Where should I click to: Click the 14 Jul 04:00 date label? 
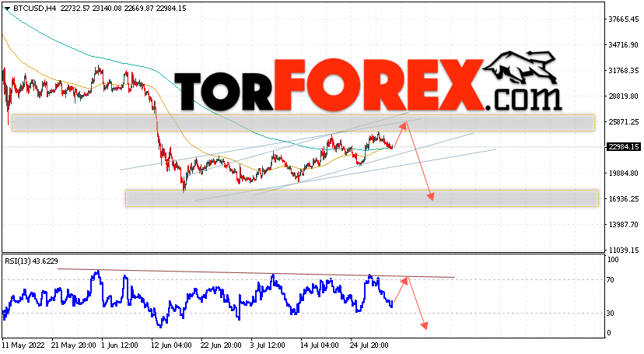click(319, 345)
